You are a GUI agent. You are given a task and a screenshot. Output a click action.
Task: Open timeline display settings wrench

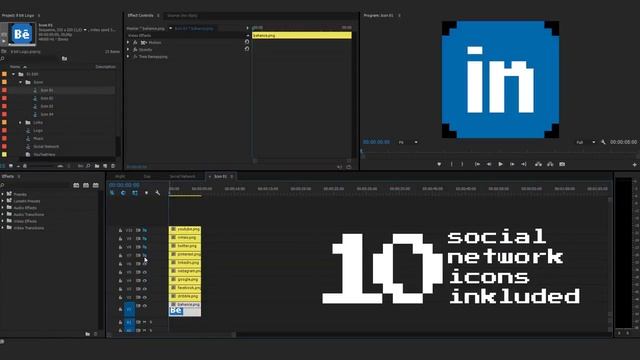(x=158, y=193)
